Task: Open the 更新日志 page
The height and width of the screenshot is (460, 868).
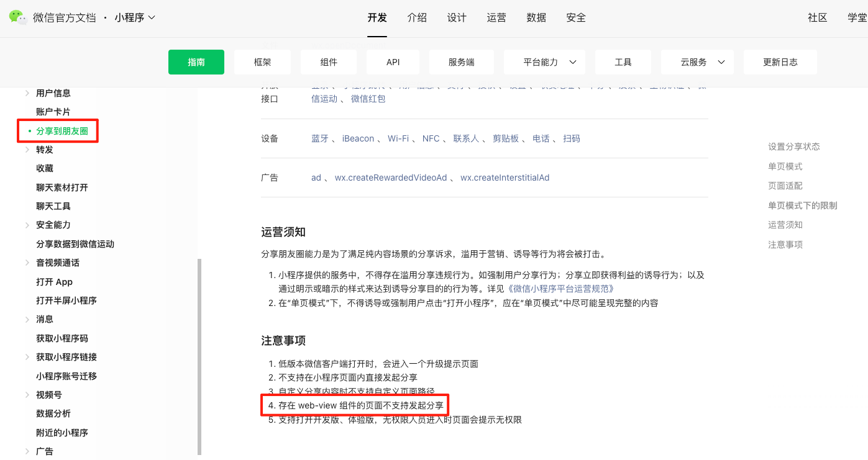Action: (780, 62)
